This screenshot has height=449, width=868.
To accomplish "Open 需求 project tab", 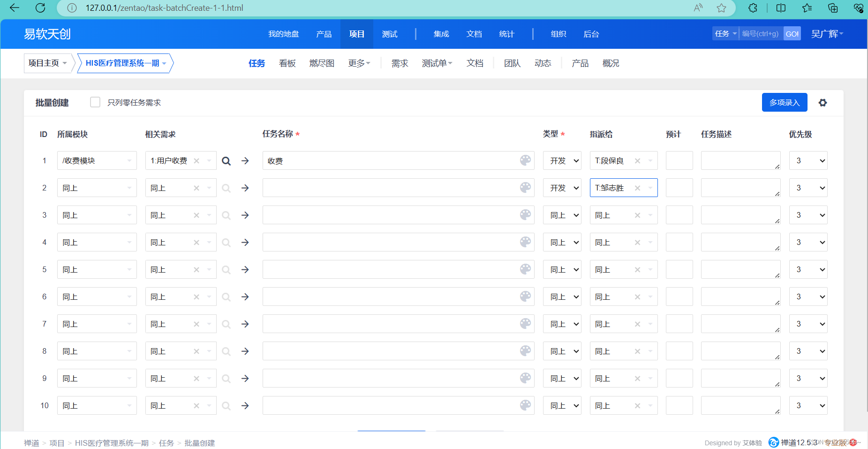I will (400, 63).
